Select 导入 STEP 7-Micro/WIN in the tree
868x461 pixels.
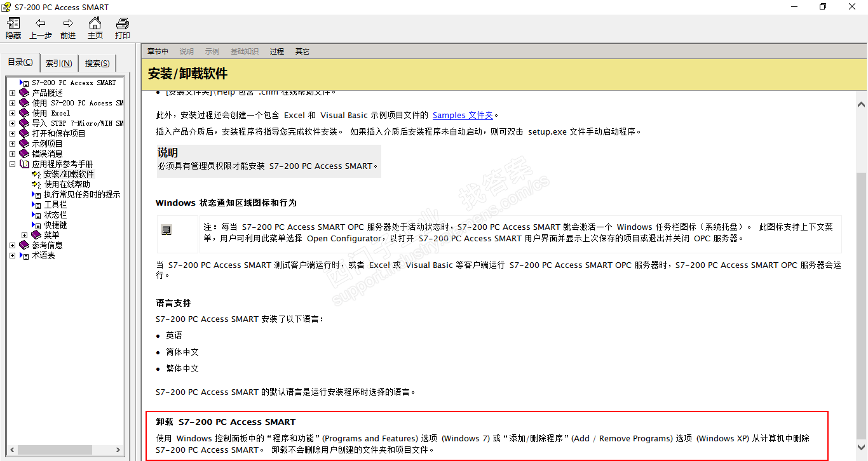coord(78,123)
